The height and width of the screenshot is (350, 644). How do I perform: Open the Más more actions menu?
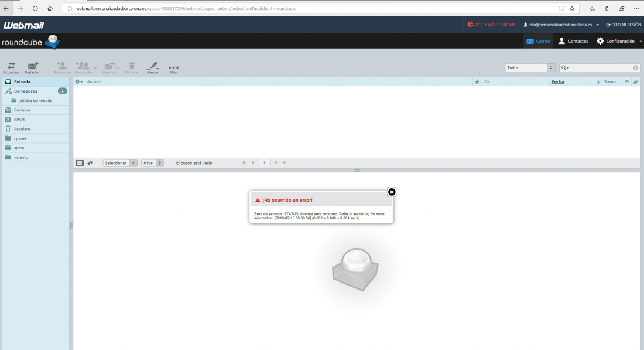[x=174, y=69]
